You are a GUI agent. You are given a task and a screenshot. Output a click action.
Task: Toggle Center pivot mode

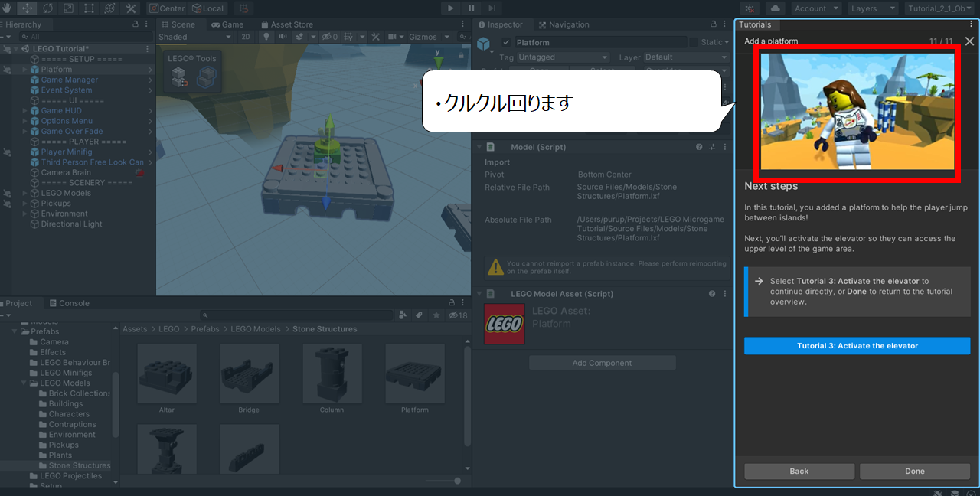[167, 8]
